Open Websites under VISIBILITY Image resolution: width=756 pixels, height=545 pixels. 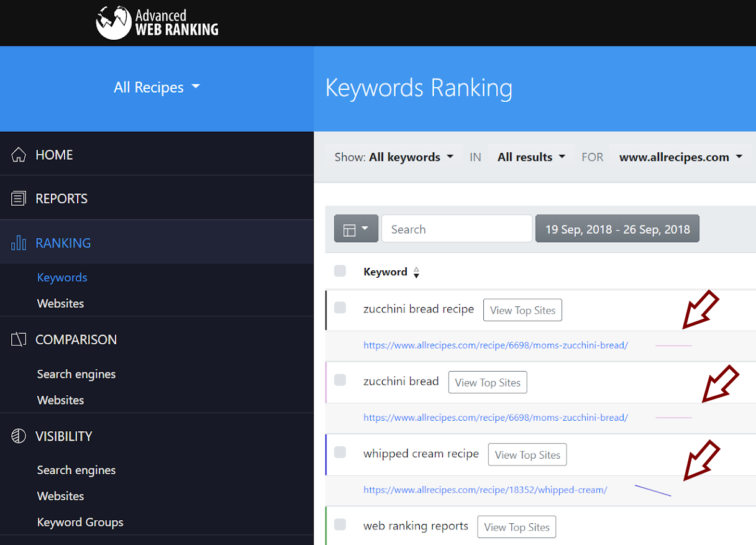(60, 496)
